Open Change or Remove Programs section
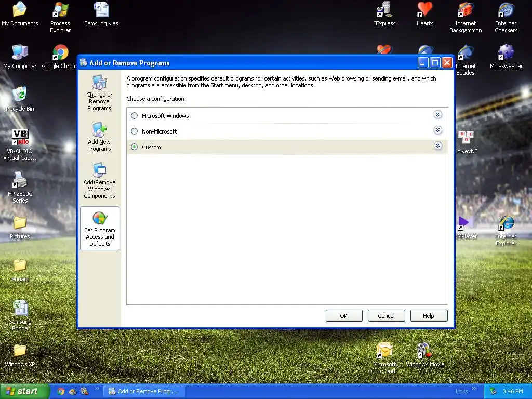 tap(99, 92)
